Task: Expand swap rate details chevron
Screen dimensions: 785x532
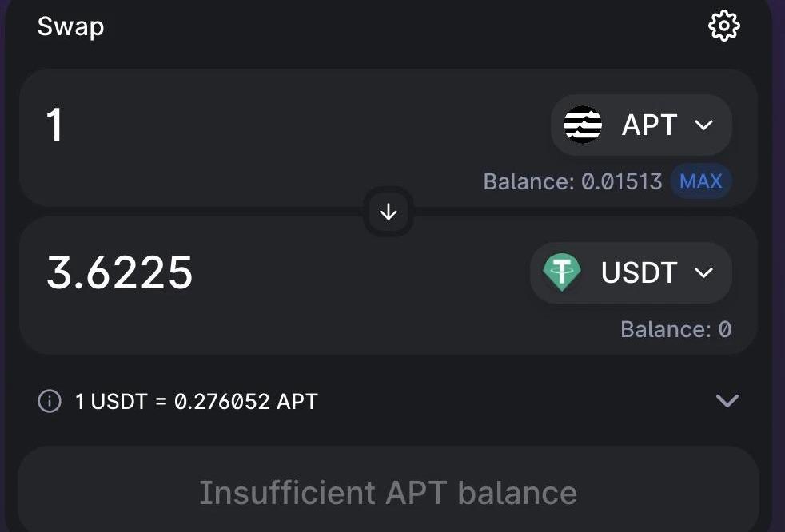Action: (x=727, y=401)
